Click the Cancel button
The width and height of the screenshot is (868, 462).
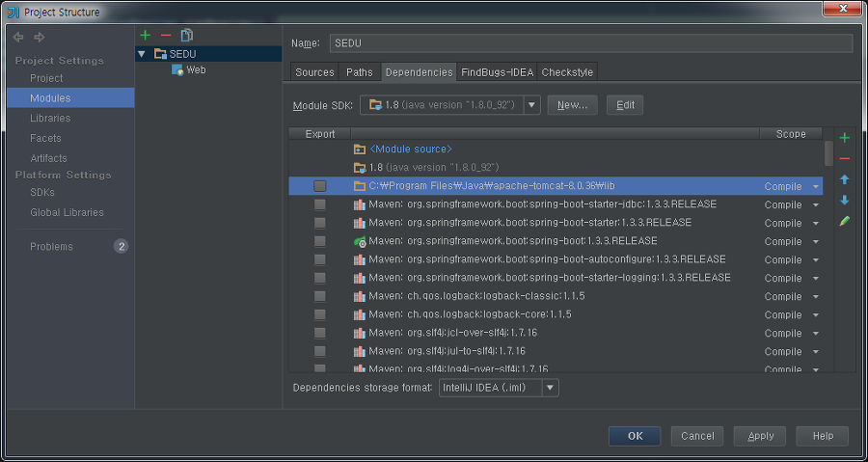coord(697,436)
